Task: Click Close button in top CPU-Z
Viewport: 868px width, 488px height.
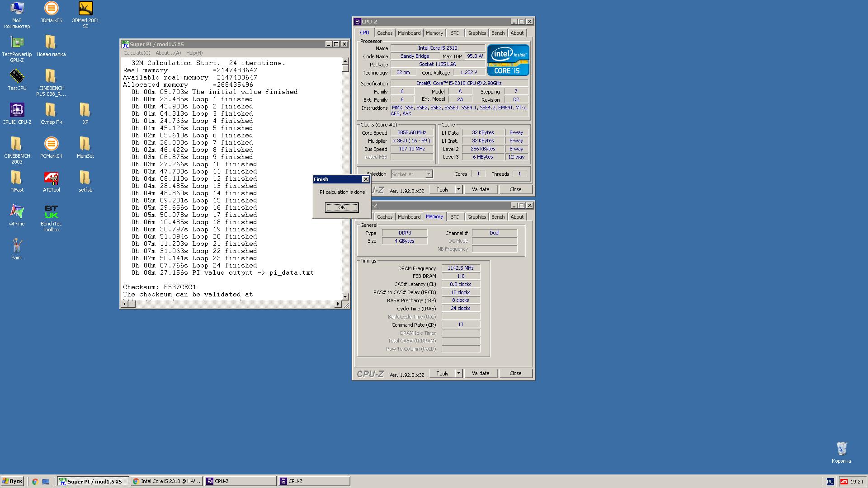Action: coord(515,189)
